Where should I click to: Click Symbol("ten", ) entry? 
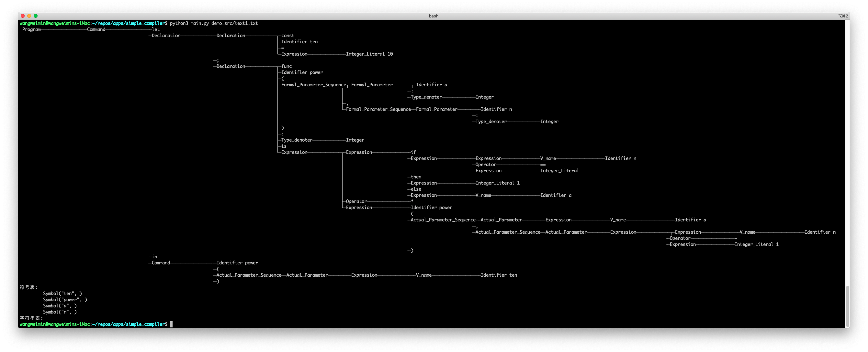tap(62, 293)
